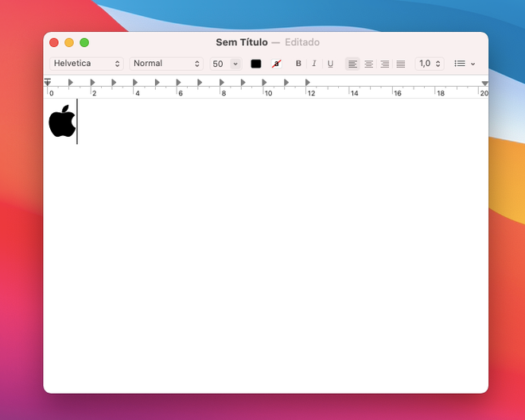Viewport: 525px width, 420px height.
Task: Click the right margin marker on ruler
Action: click(x=484, y=83)
